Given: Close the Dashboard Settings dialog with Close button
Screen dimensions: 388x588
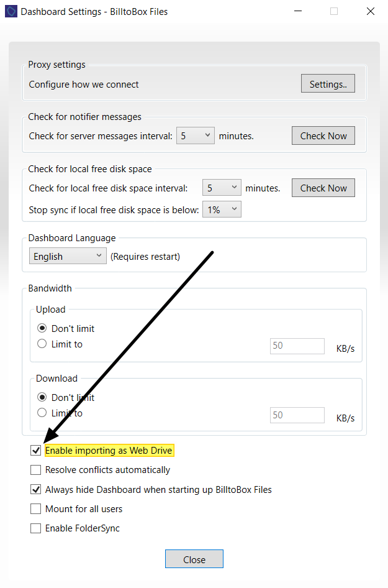Looking at the screenshot, I should 194,559.
